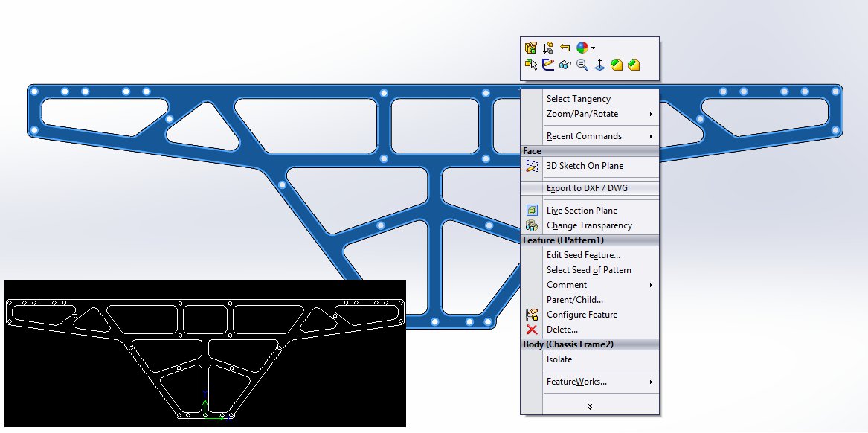The width and height of the screenshot is (868, 433).
Task: Click the Normal To view icon
Action: (599, 65)
